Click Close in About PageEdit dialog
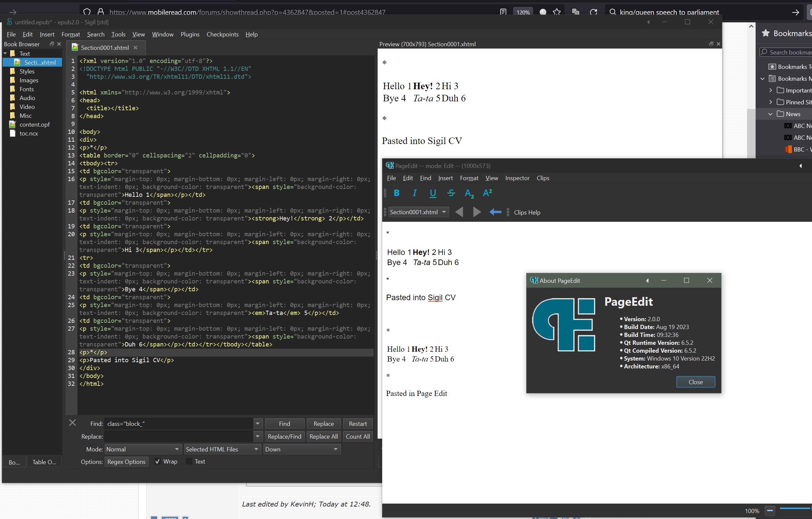The width and height of the screenshot is (812, 519). (x=695, y=382)
